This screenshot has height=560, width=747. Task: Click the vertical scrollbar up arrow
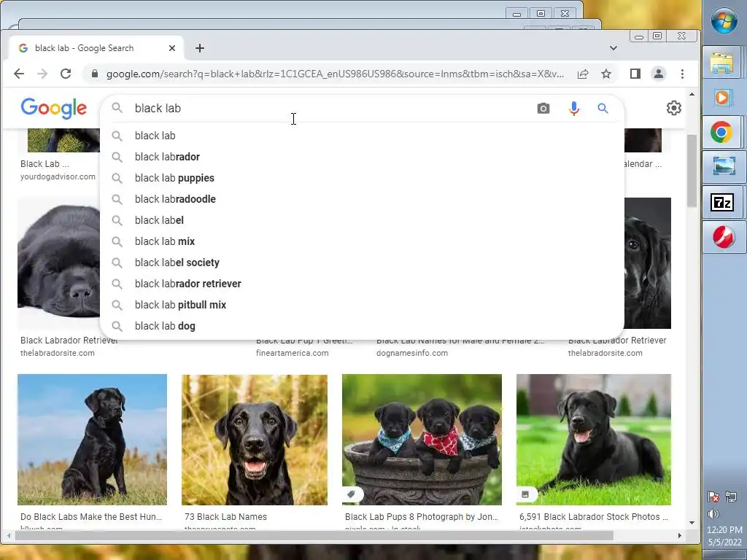(692, 94)
